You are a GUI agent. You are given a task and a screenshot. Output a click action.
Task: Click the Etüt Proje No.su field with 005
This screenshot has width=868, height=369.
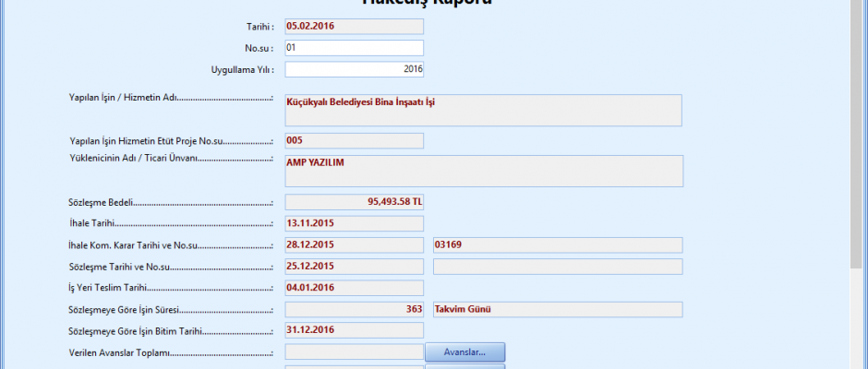pyautogui.click(x=354, y=140)
